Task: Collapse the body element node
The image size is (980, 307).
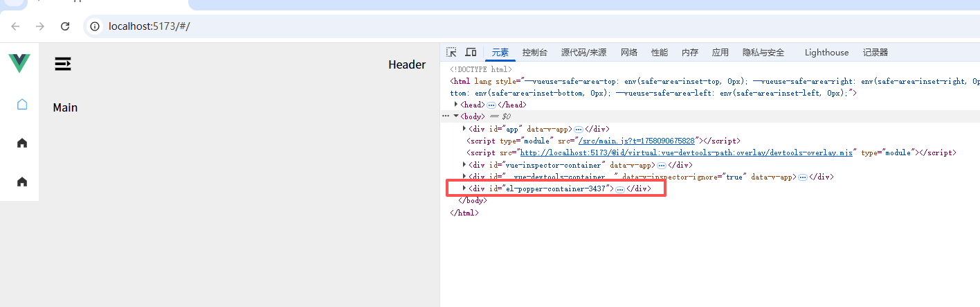Action: click(456, 116)
